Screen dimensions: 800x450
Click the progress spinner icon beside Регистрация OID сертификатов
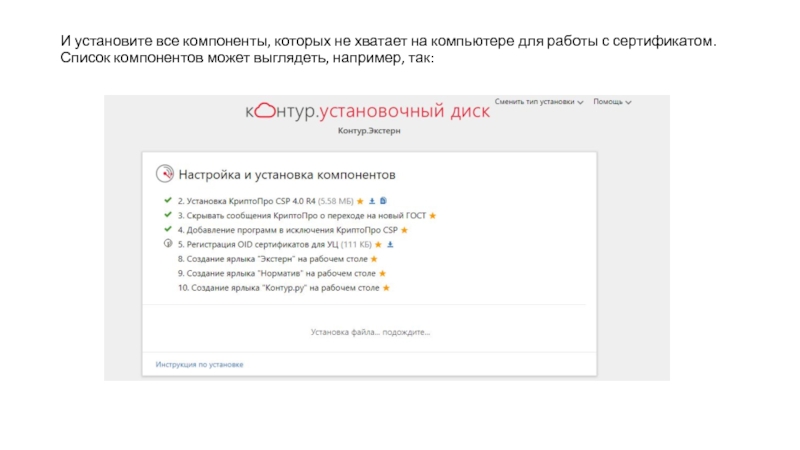[x=168, y=243]
